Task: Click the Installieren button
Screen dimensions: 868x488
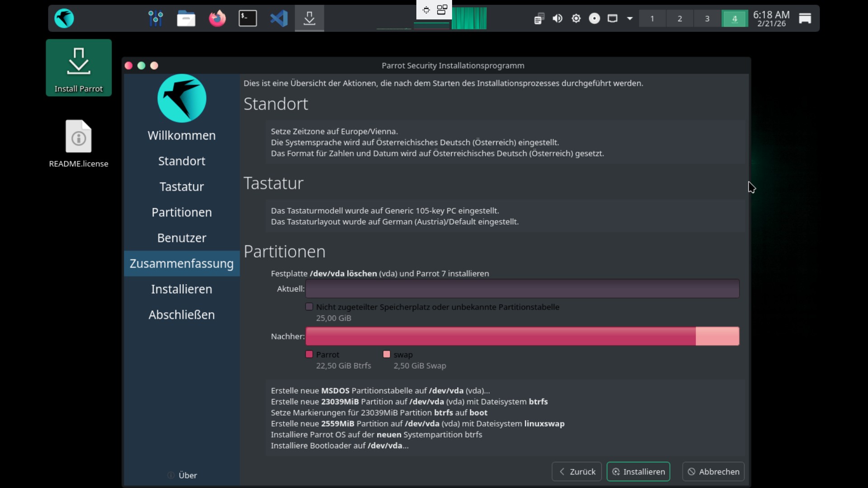Action: pyautogui.click(x=638, y=472)
